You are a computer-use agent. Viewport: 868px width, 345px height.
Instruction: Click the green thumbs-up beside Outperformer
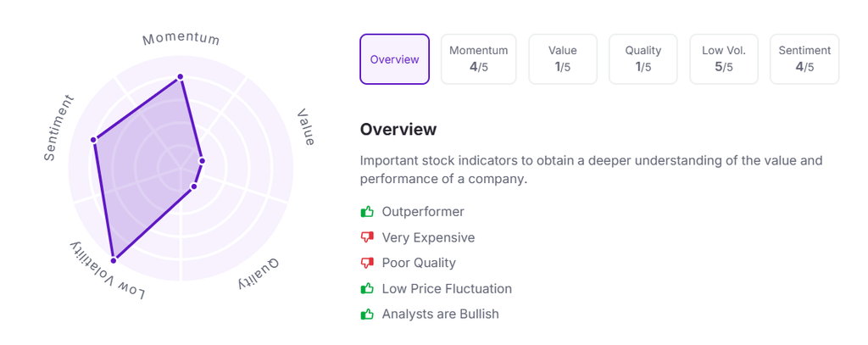coord(367,212)
